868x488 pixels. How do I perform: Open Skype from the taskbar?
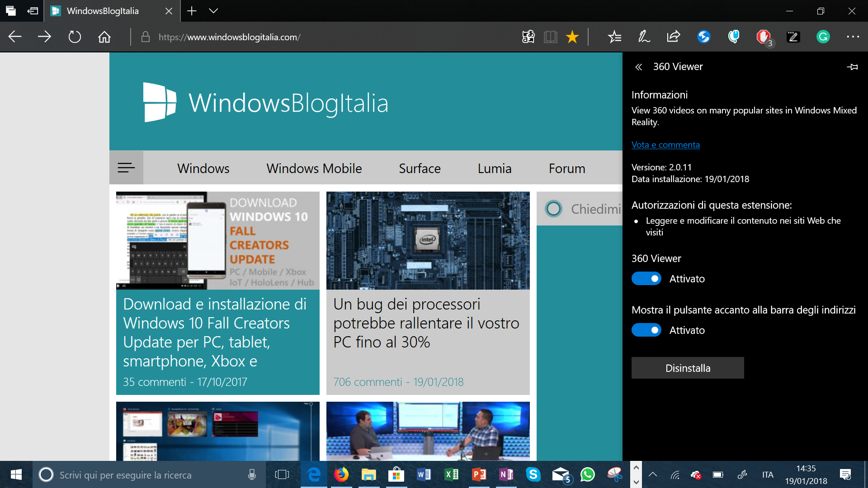(533, 474)
